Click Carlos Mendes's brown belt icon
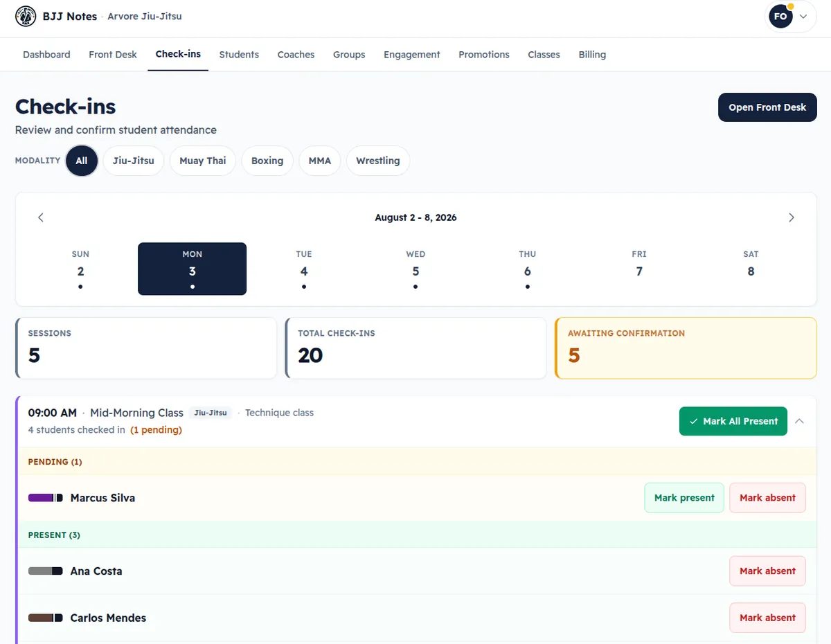831x644 pixels. [x=46, y=618]
